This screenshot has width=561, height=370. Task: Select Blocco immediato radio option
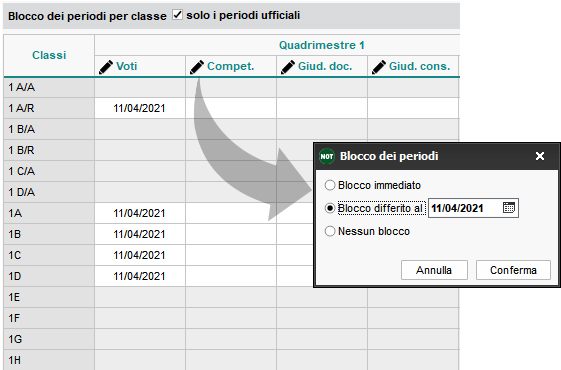point(330,185)
